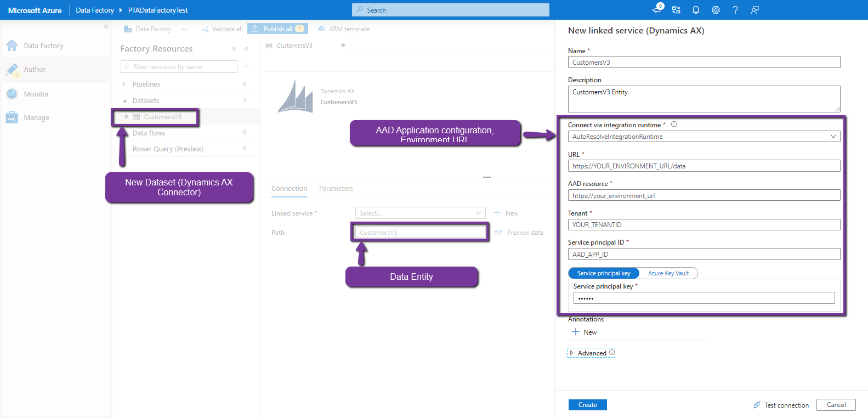The width and height of the screenshot is (868, 418).
Task: Open the switch Data Factory icon
Action: 676,10
